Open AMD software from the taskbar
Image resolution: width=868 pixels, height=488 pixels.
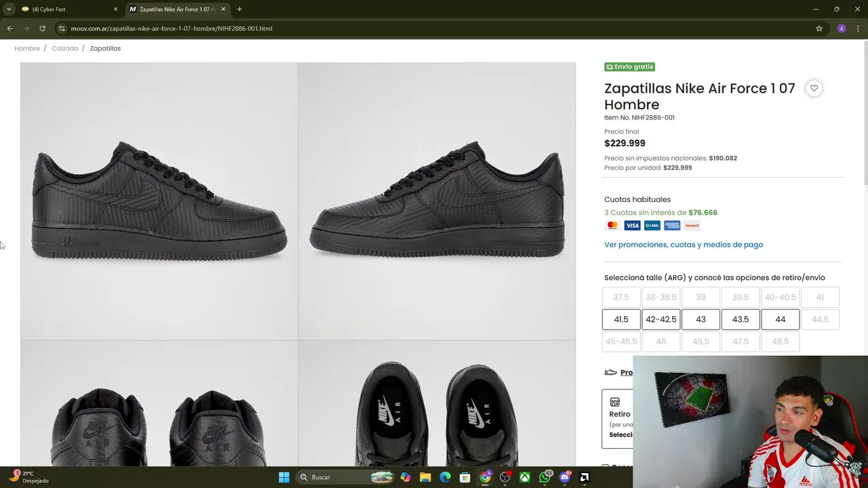pos(585,477)
